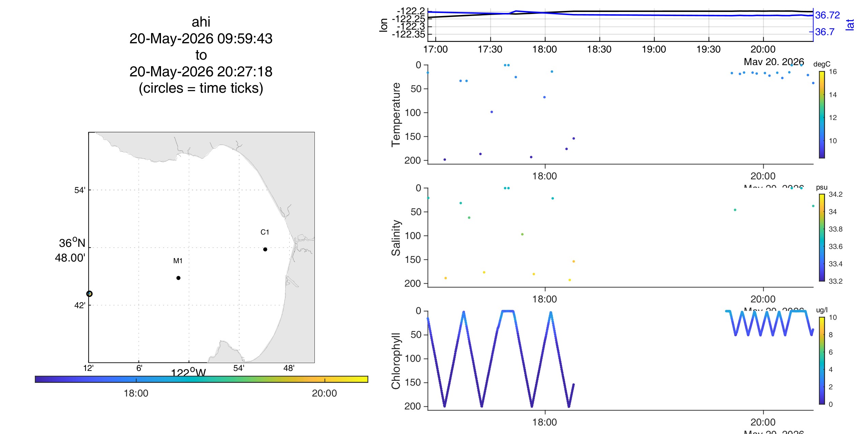Click the blue 'lat' axis label
The height and width of the screenshot is (434, 868).
pyautogui.click(x=850, y=25)
